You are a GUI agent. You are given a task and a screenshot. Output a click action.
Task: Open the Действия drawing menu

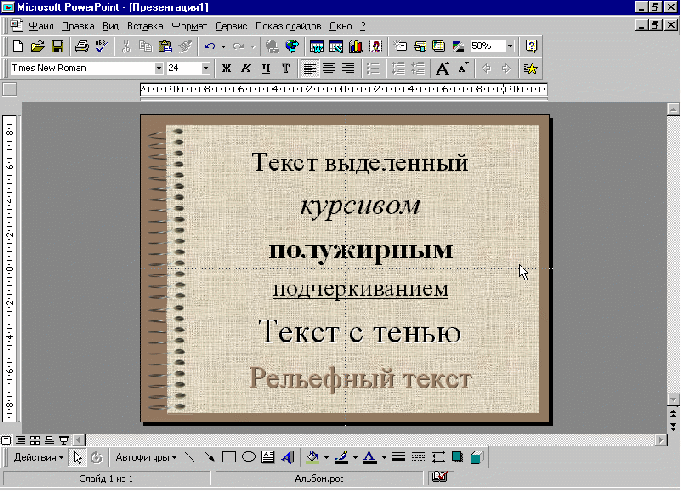click(38, 458)
